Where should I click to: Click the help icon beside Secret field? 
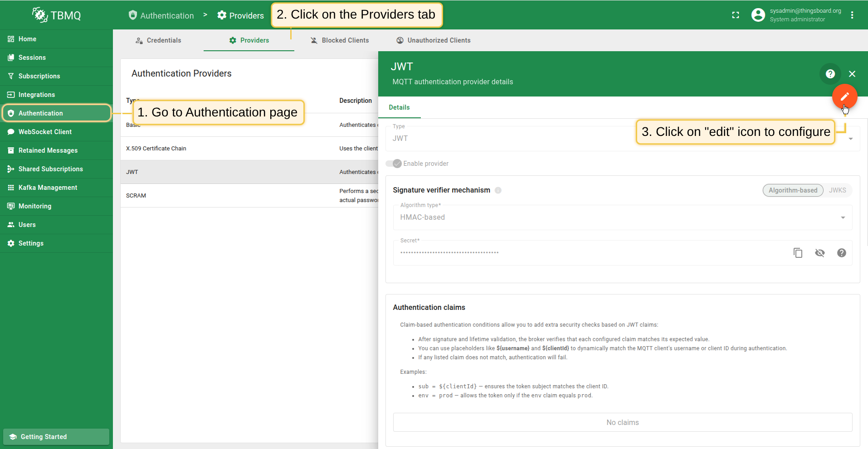[841, 253]
